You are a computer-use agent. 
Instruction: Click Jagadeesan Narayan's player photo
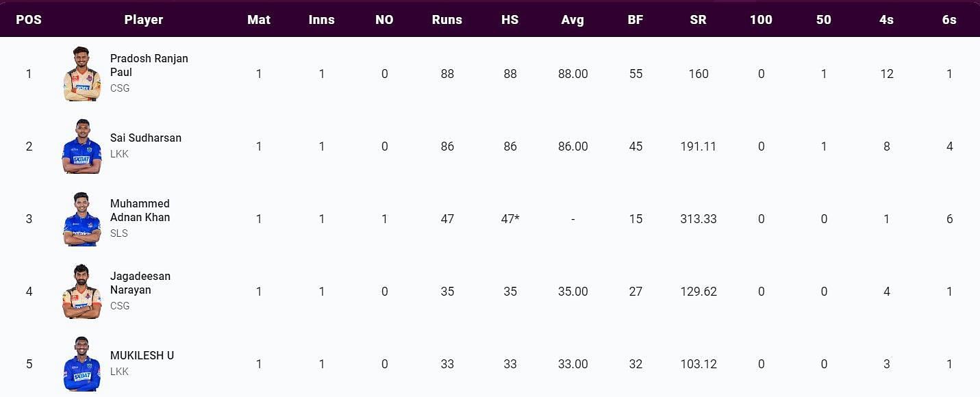(81, 292)
